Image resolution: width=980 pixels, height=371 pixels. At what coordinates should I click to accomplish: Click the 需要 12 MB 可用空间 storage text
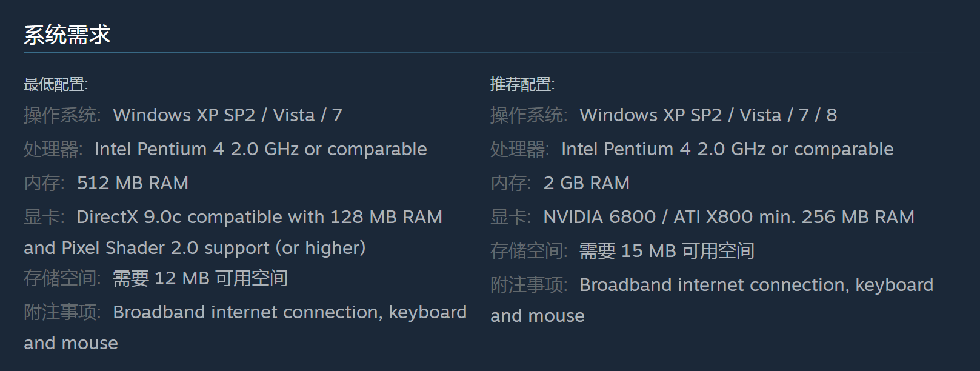pyautogui.click(x=201, y=278)
